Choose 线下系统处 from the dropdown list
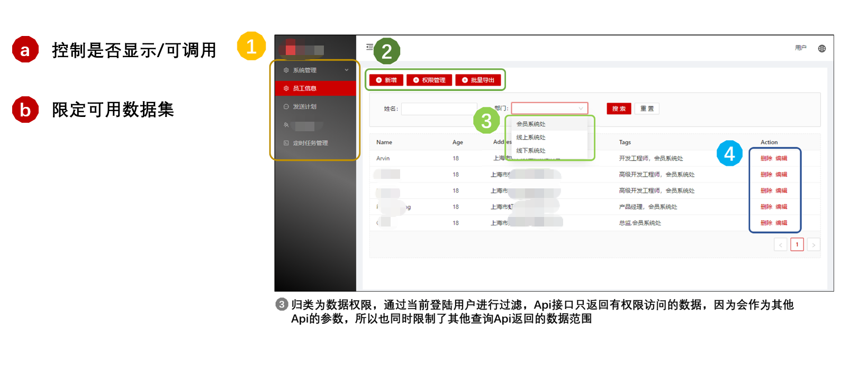 549,150
